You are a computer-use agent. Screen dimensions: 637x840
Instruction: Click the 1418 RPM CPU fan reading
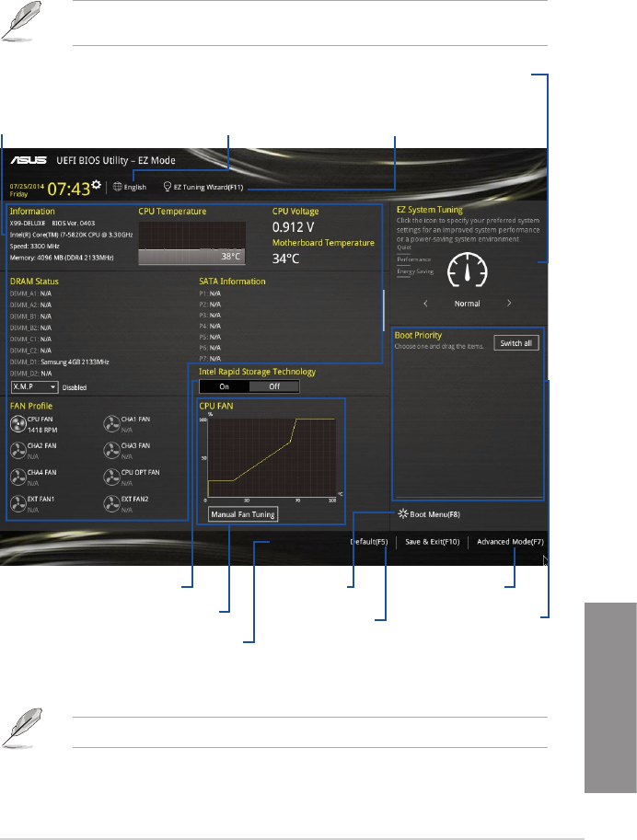coord(42,430)
